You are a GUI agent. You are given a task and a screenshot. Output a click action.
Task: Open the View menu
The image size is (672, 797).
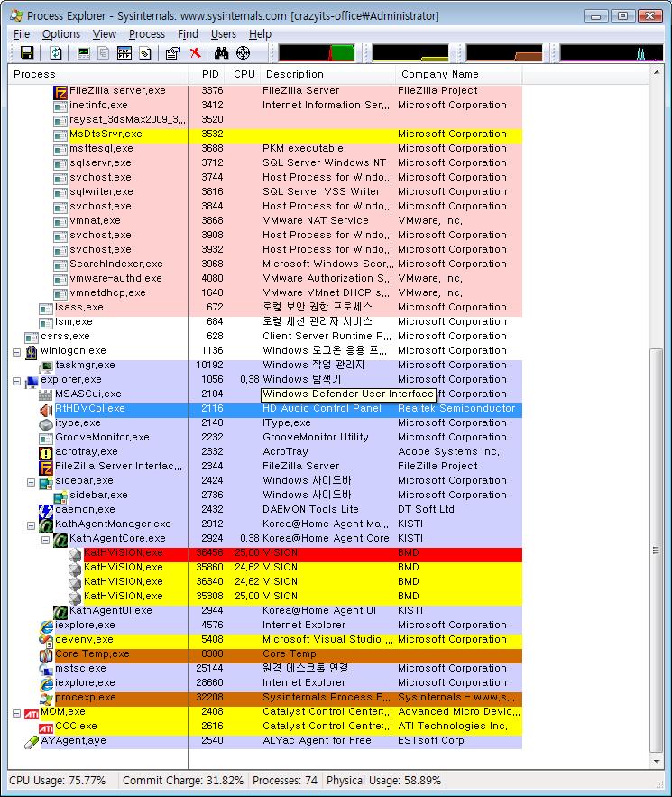click(x=104, y=34)
